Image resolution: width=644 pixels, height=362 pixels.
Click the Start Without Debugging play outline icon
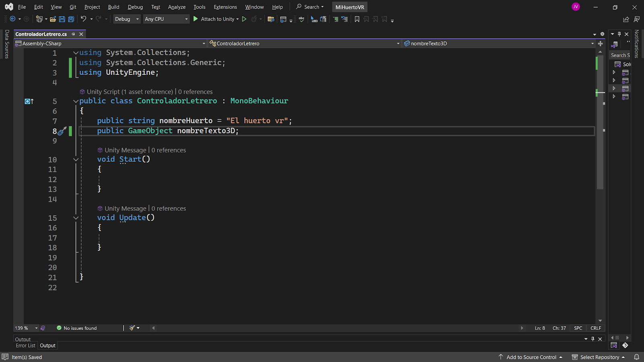[244, 19]
